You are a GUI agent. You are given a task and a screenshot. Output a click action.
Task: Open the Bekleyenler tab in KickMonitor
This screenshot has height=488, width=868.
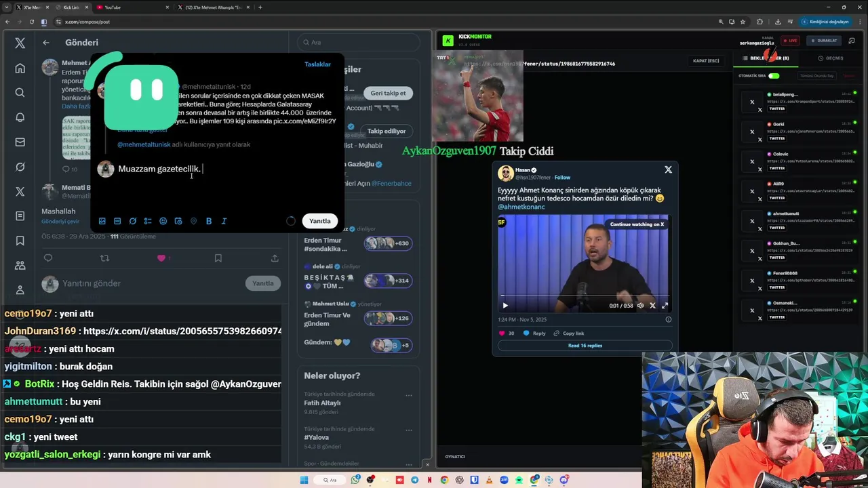[767, 58]
